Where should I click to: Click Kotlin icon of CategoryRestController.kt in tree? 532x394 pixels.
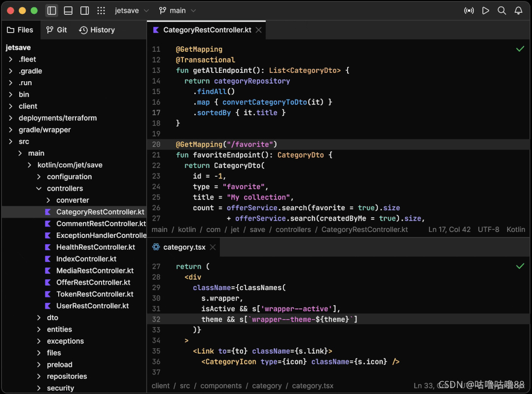[x=48, y=212]
